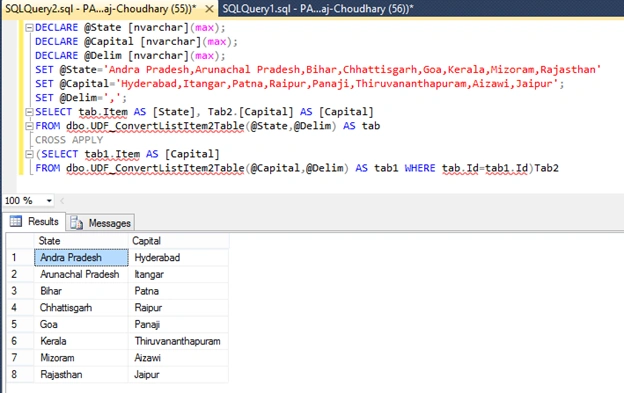Click the State column header

pyautogui.click(x=81, y=241)
